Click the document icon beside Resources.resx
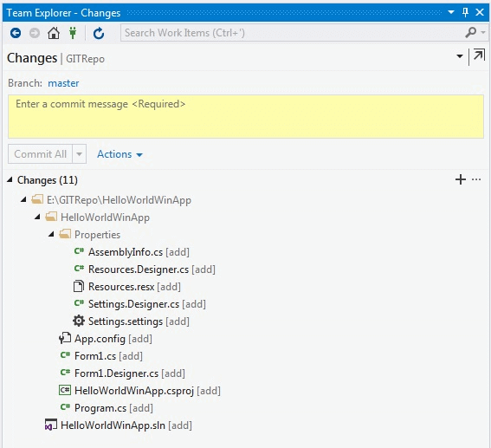 pyautogui.click(x=79, y=286)
